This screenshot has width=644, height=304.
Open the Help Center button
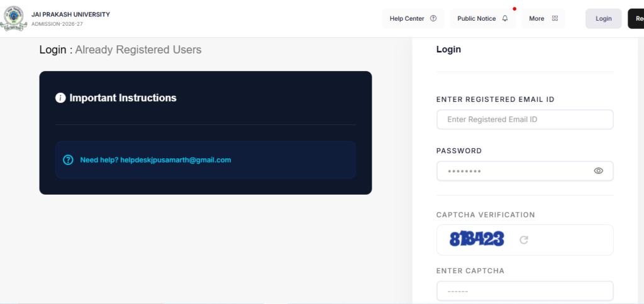tap(413, 18)
